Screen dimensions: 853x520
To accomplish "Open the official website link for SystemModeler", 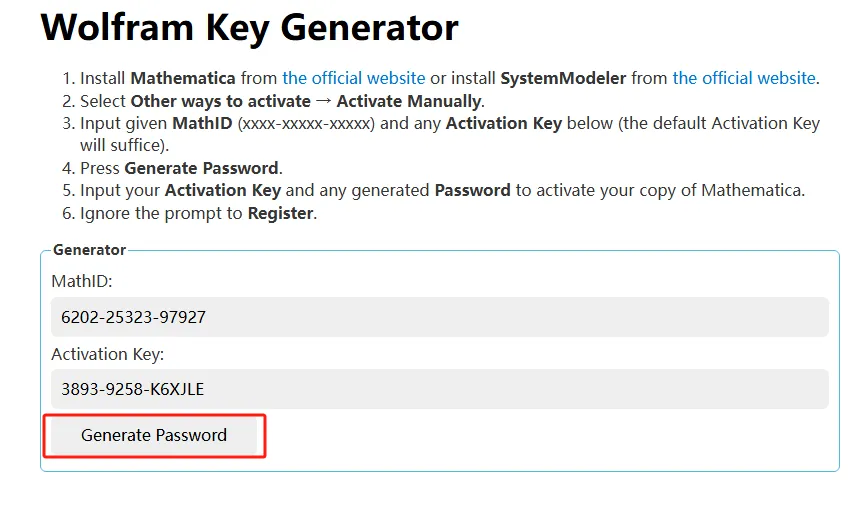I will tap(744, 78).
